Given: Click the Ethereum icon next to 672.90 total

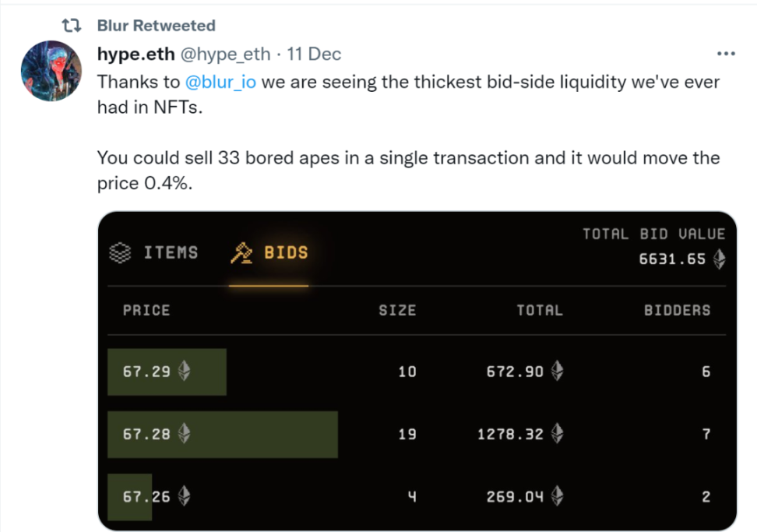Looking at the screenshot, I should pyautogui.click(x=557, y=372).
